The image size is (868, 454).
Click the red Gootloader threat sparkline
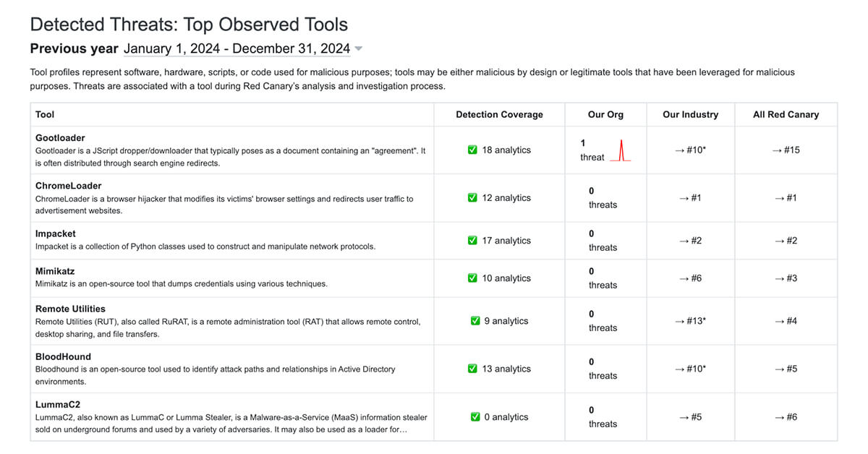pyautogui.click(x=620, y=151)
